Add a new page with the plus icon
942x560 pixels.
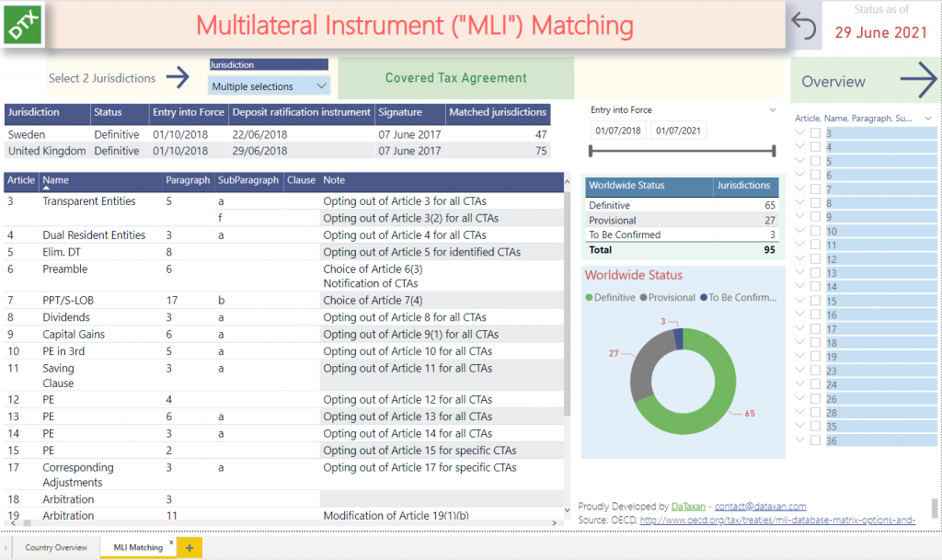pyautogui.click(x=188, y=547)
